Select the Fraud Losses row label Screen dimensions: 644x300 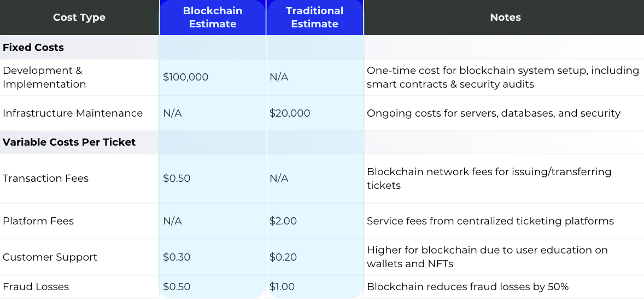point(36,287)
